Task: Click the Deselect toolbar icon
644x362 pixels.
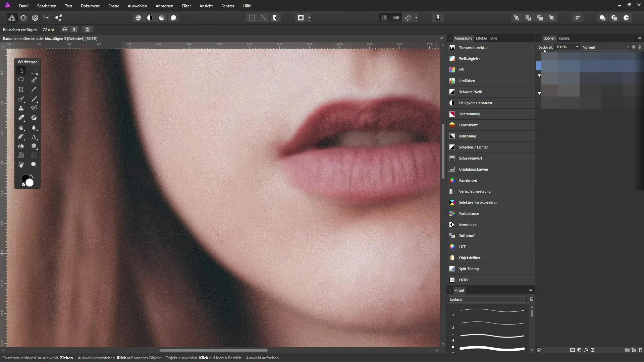Action: coord(264,18)
